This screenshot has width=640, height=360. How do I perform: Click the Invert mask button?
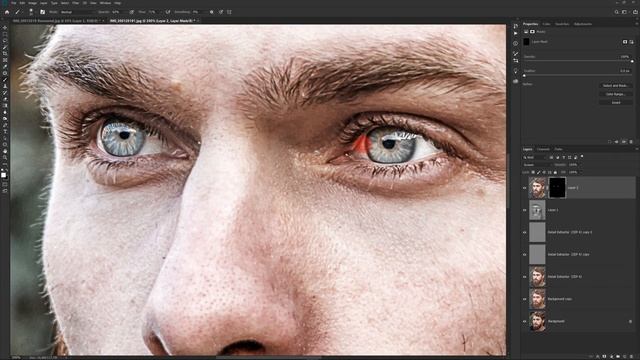tap(616, 102)
